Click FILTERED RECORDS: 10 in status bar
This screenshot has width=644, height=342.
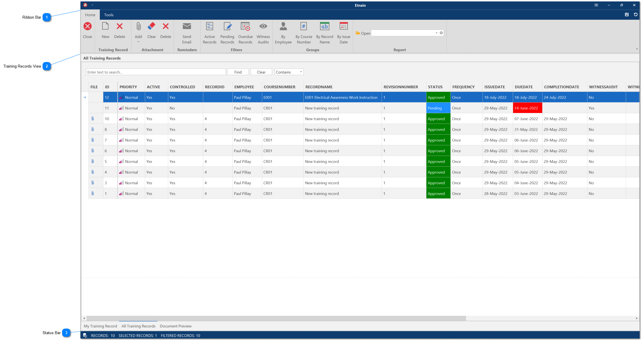coord(180,336)
